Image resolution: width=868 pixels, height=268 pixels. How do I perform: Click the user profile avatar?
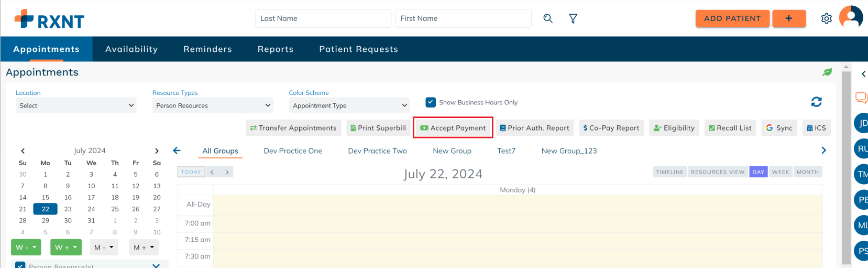point(851,18)
